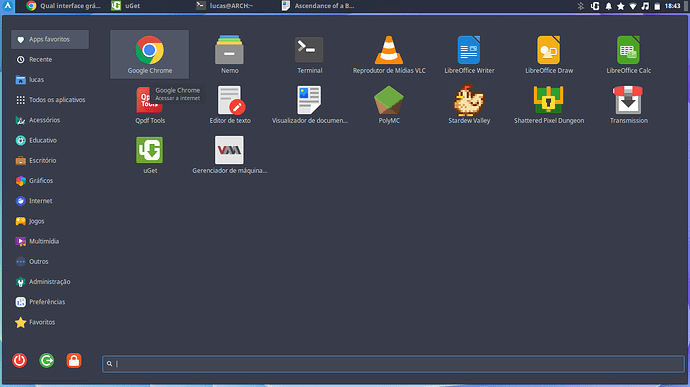The height and width of the screenshot is (387, 690).
Task: Open Gerenciador de máquinas virtuais
Action: pos(229,155)
